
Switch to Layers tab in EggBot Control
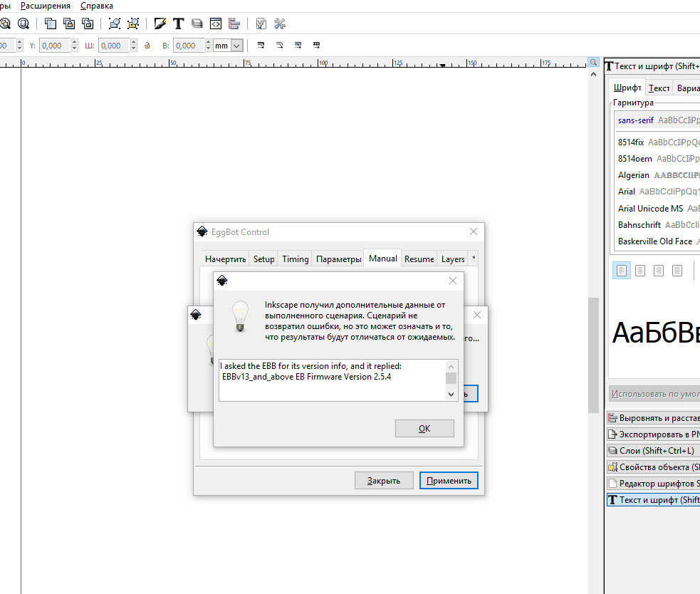[x=453, y=259]
